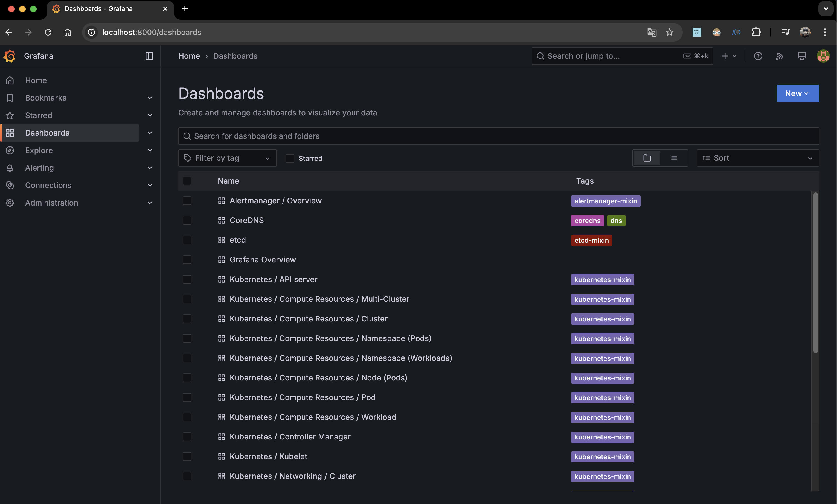Switch to folder view icon
This screenshot has height=504, width=837.
647,158
